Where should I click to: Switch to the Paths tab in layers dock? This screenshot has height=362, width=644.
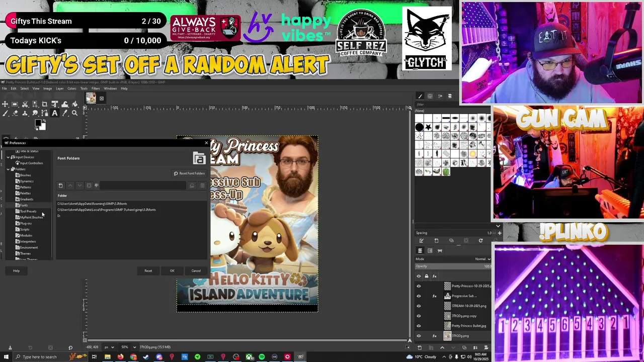point(440,250)
